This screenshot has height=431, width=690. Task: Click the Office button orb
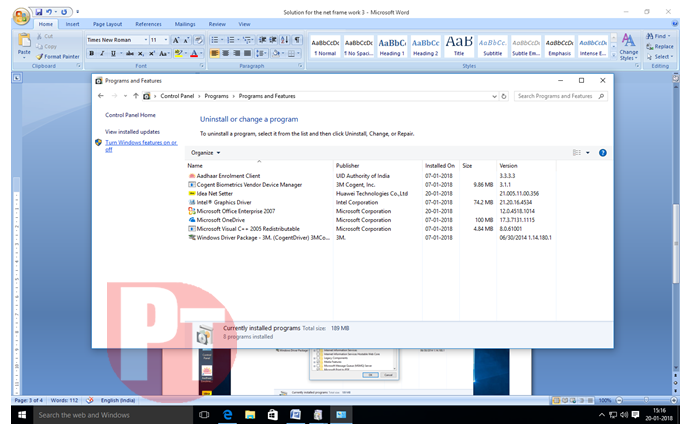click(21, 17)
